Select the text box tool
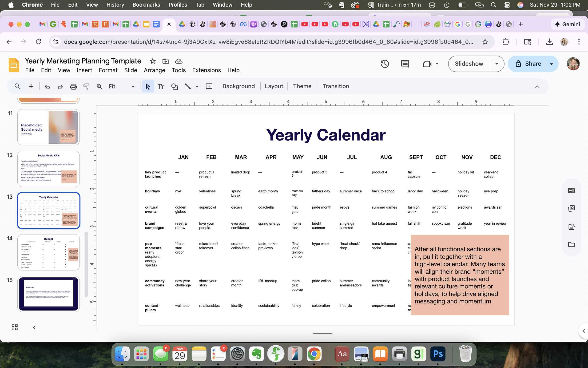The height and width of the screenshot is (368, 588). click(x=161, y=86)
